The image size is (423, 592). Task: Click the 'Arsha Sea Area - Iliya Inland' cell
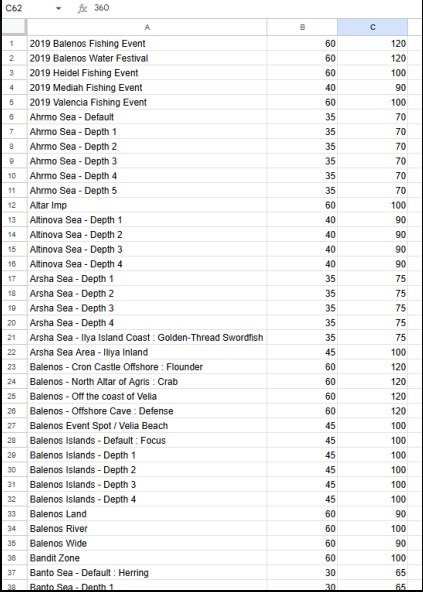tap(147, 352)
